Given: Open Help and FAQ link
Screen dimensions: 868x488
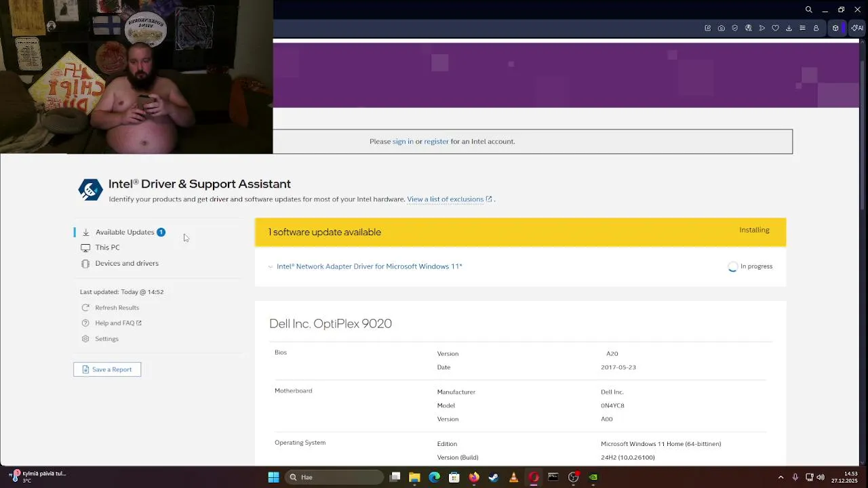Looking at the screenshot, I should click(118, 323).
